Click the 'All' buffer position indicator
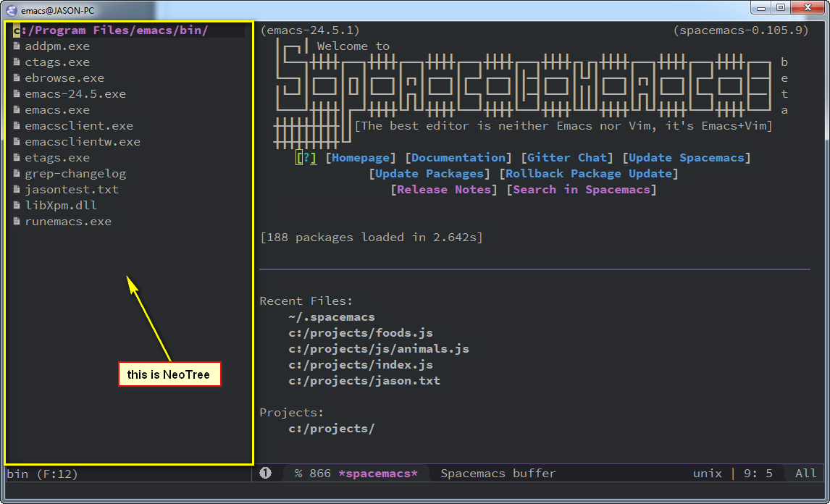The height and width of the screenshot is (504, 830). 805,474
